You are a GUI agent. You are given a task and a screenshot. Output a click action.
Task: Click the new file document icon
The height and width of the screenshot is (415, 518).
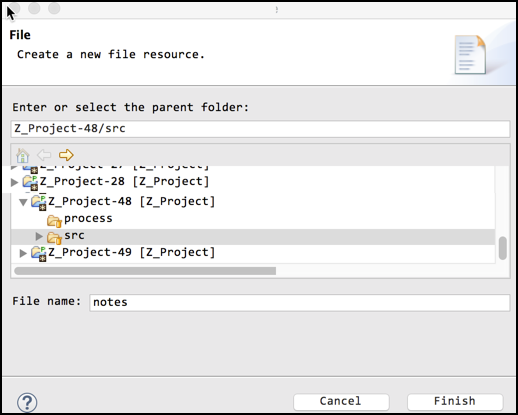(x=470, y=55)
